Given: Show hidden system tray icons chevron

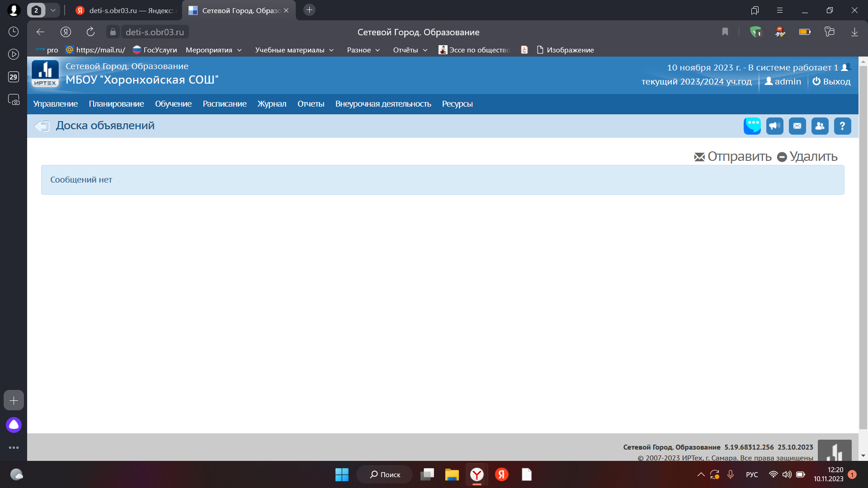Looking at the screenshot, I should [x=701, y=474].
